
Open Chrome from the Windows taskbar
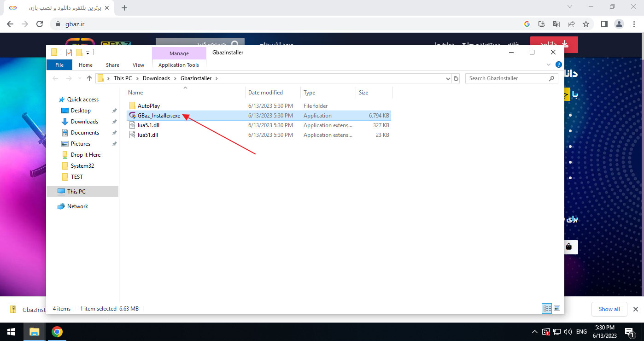[x=57, y=332]
